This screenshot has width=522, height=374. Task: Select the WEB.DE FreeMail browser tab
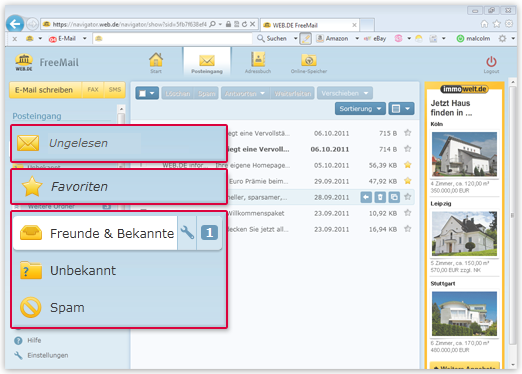click(310, 25)
